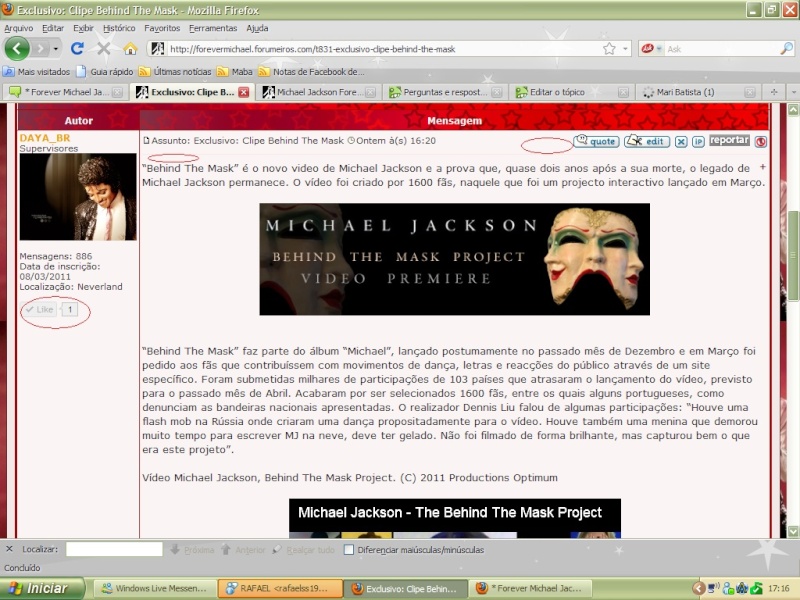
Task: Open a new tab with plus button
Action: (x=774, y=92)
